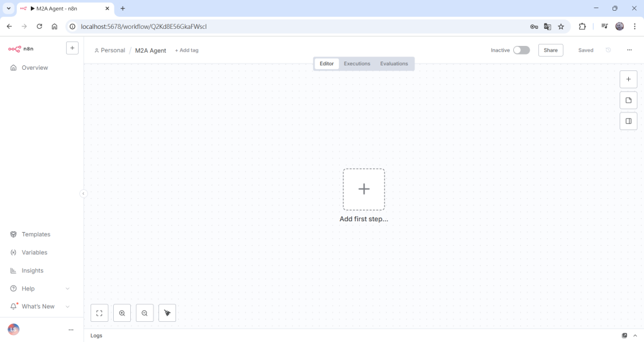This screenshot has width=644, height=342.
Task: Close the M2A Agent browser tab
Action: [107, 8]
